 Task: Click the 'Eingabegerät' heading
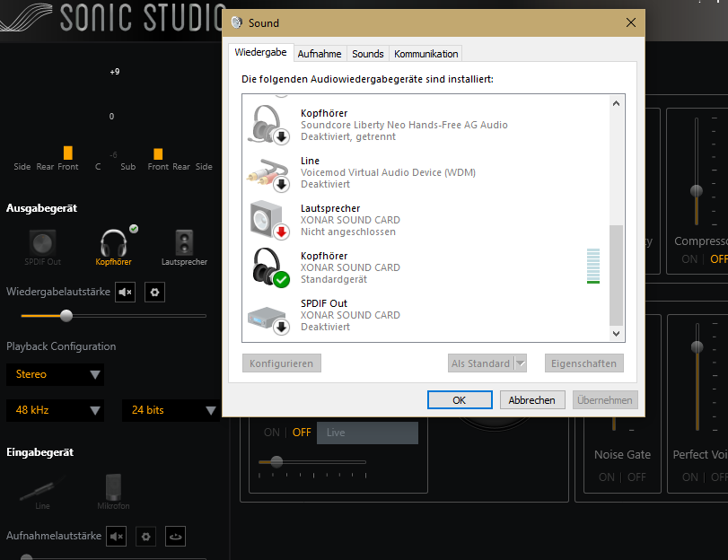coord(39,452)
